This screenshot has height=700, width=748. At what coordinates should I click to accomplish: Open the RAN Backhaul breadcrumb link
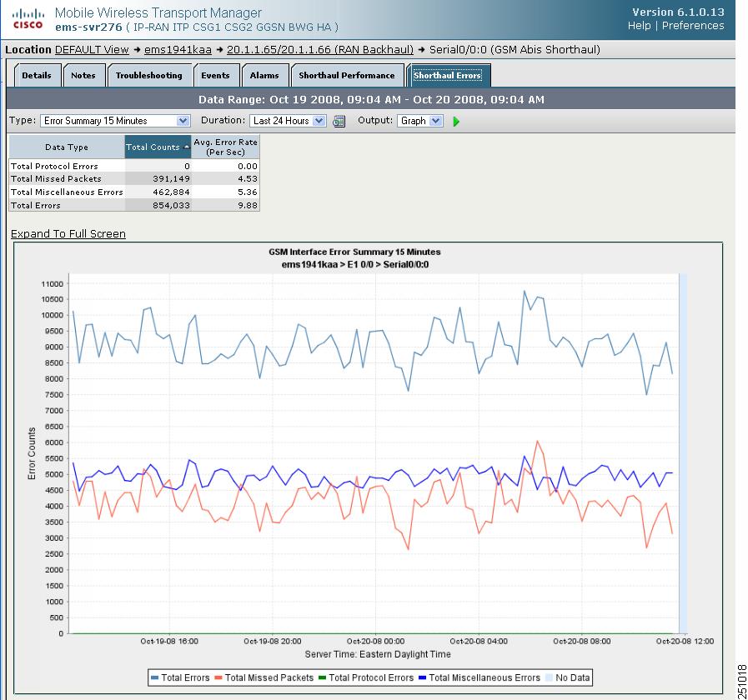tap(320, 50)
